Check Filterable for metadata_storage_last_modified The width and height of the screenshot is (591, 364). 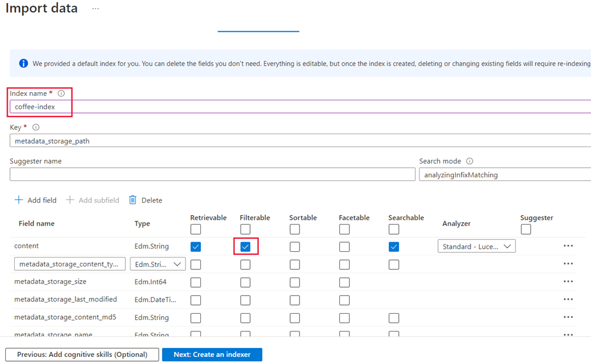pos(245,300)
